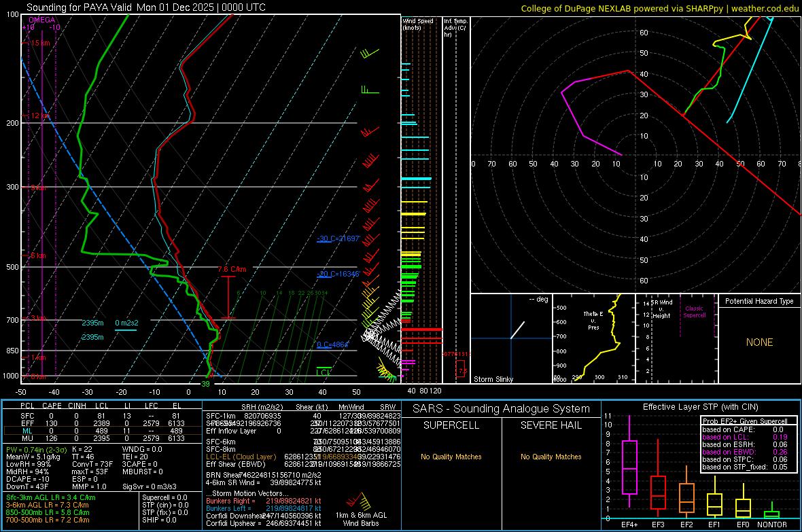The width and height of the screenshot is (802, 532).
Task: Click the weather.cod.edu NEXLAB credit text
Action: (x=659, y=8)
